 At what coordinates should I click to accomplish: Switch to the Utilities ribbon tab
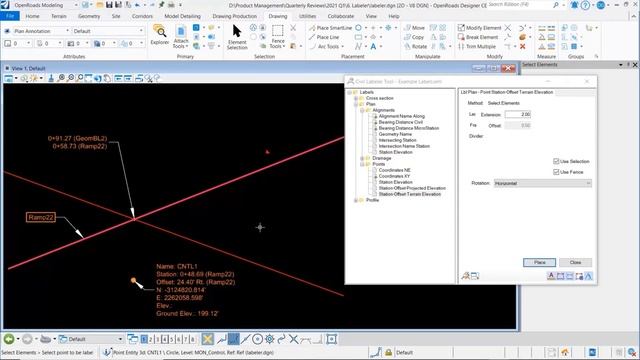point(307,16)
